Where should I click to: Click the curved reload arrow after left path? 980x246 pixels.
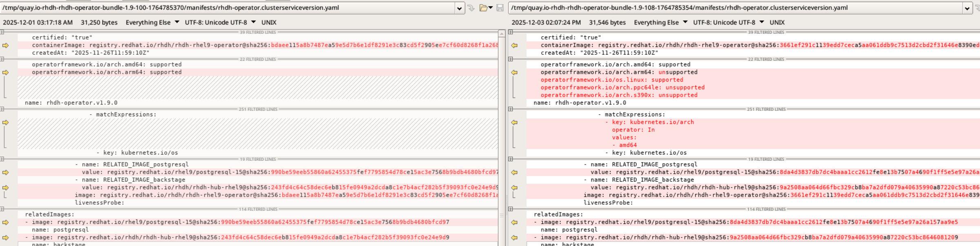tap(471, 8)
